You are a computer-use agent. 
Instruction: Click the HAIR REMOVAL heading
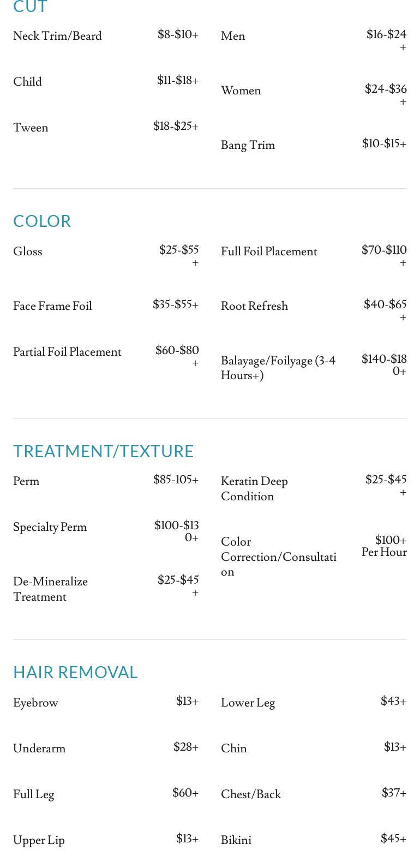pos(75,672)
